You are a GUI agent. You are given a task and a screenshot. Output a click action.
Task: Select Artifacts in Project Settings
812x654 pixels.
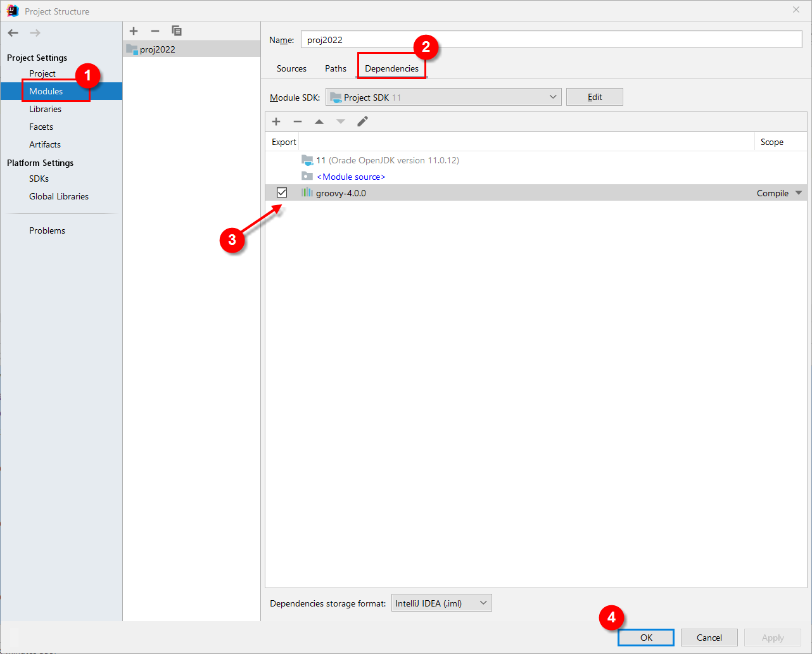coord(45,144)
